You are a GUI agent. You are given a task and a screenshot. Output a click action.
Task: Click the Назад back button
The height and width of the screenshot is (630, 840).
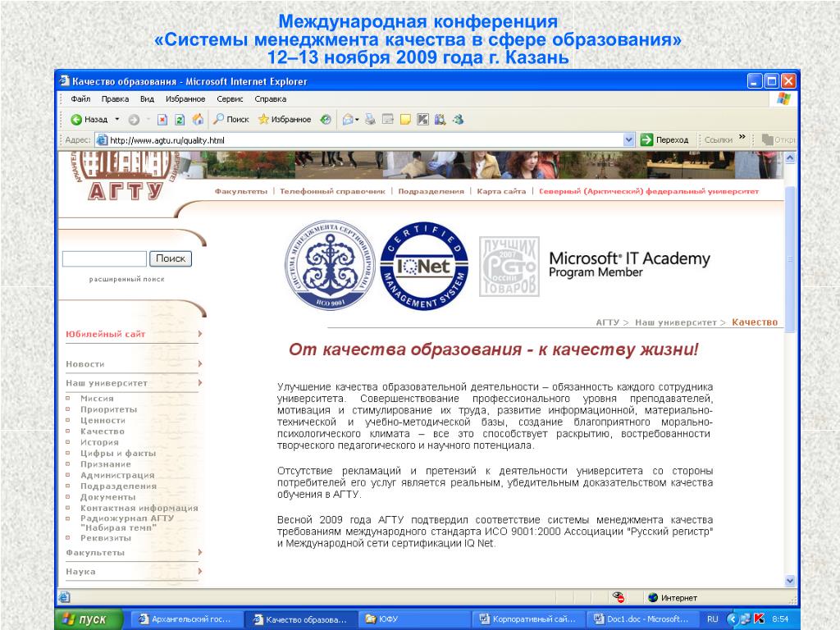[89, 120]
